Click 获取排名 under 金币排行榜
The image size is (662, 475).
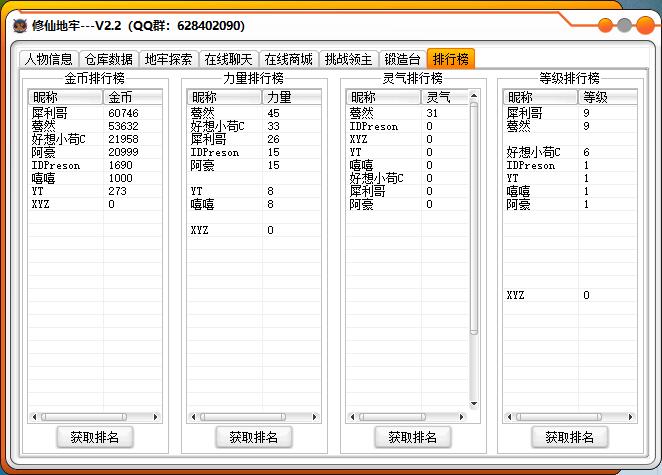[95, 437]
